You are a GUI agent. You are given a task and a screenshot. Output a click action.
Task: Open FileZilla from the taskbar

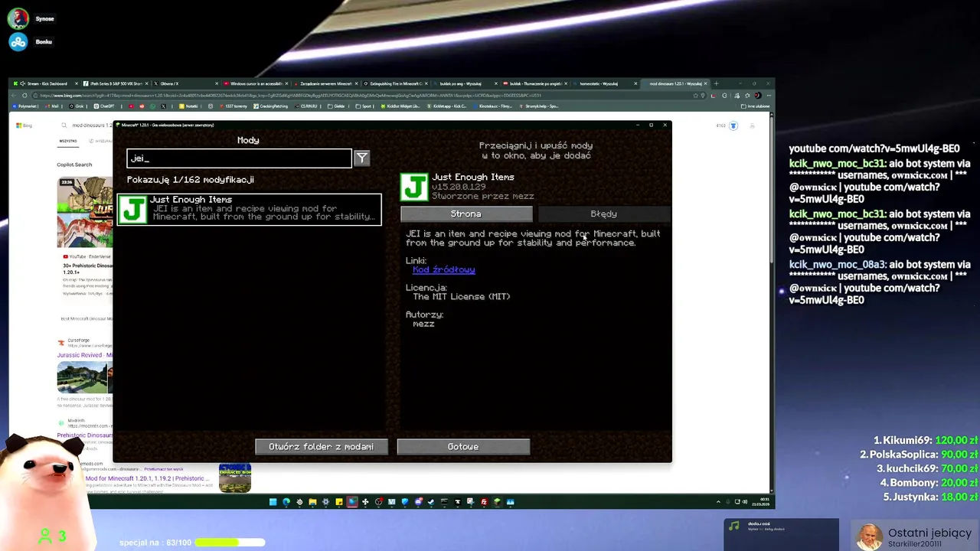click(484, 502)
